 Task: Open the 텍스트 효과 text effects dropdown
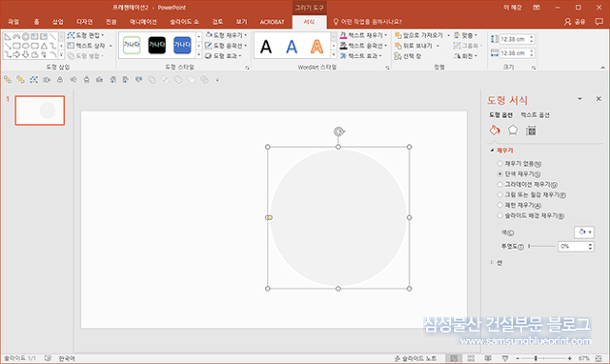[361, 56]
